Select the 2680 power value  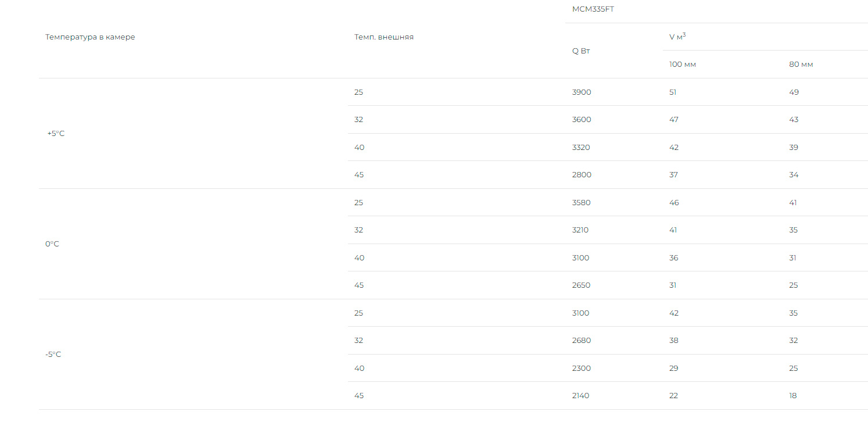click(582, 341)
